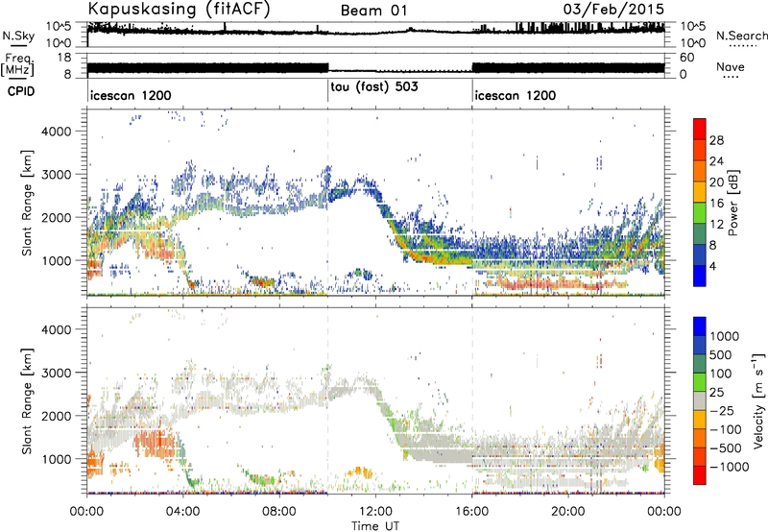Click the 4 label on the power colorbar

(x=712, y=266)
